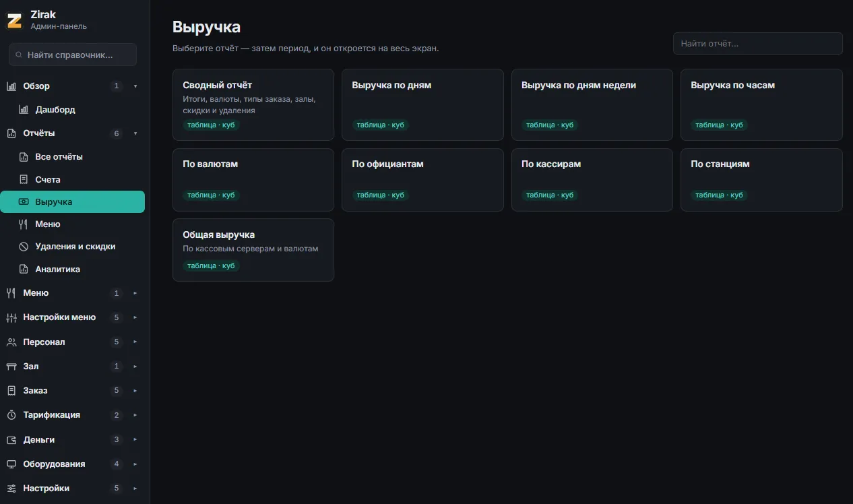Collapse the Обзор section arrow
Image resolution: width=853 pixels, height=504 pixels.
pos(135,86)
